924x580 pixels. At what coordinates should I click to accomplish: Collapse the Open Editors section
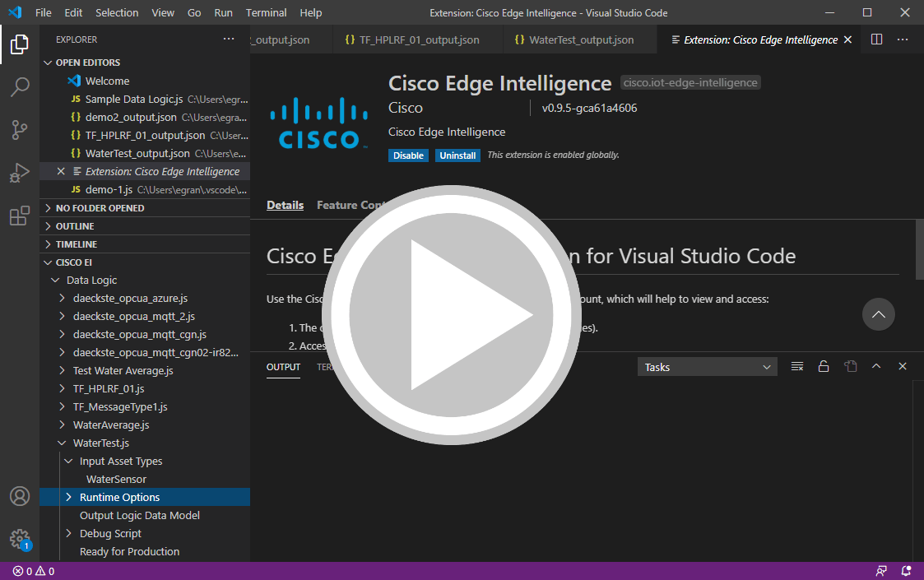coord(144,63)
